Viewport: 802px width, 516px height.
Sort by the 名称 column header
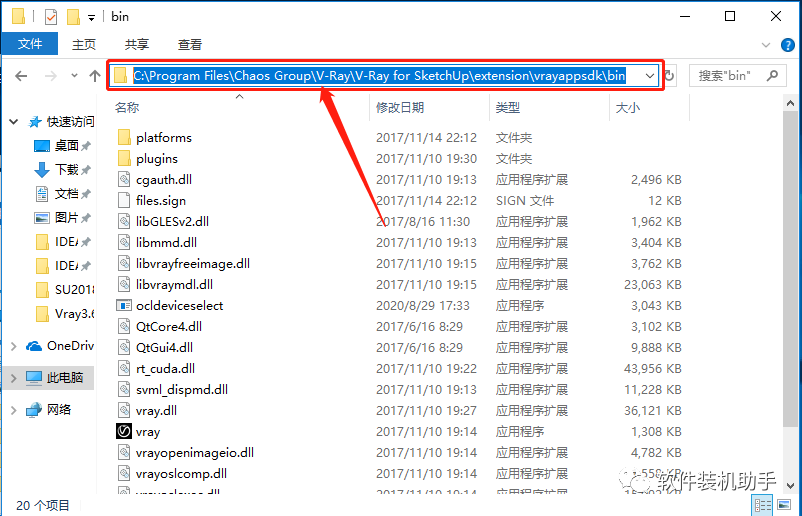coord(127,107)
